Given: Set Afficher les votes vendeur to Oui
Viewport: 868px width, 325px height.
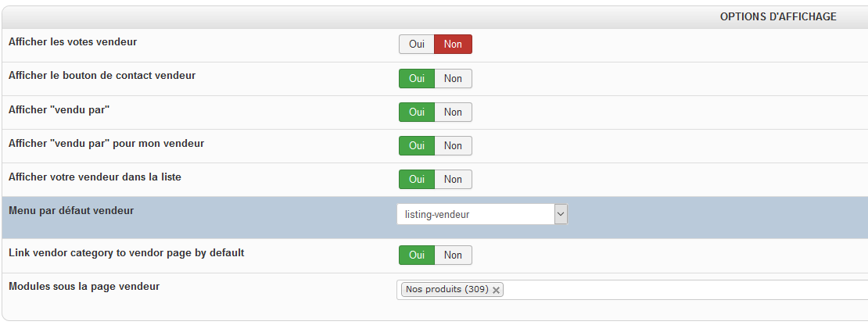Looking at the screenshot, I should pos(416,45).
